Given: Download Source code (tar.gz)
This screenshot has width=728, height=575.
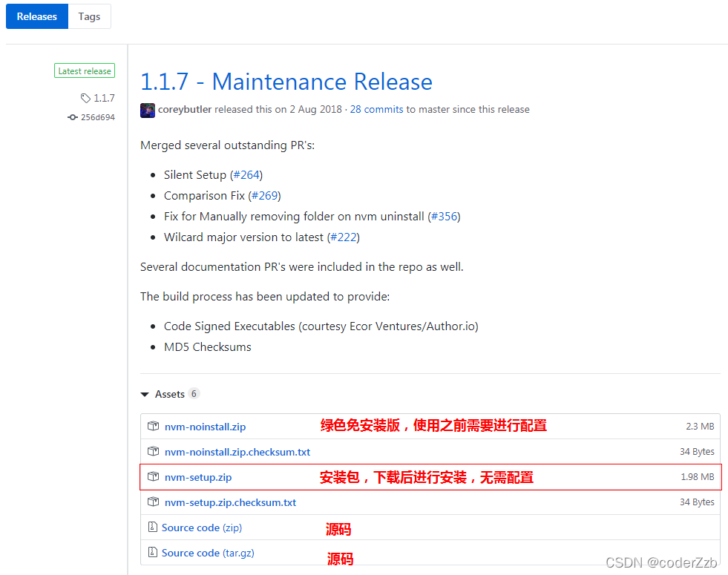Looking at the screenshot, I should pyautogui.click(x=208, y=553).
